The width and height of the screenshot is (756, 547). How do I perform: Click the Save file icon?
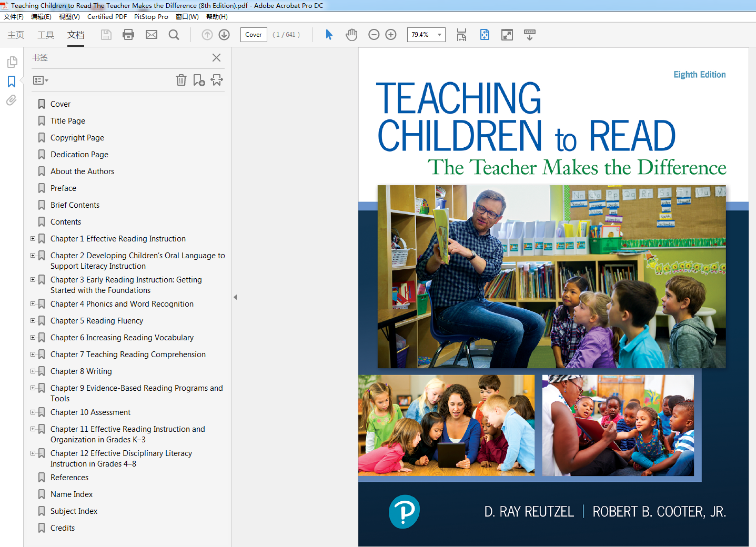[x=106, y=35]
